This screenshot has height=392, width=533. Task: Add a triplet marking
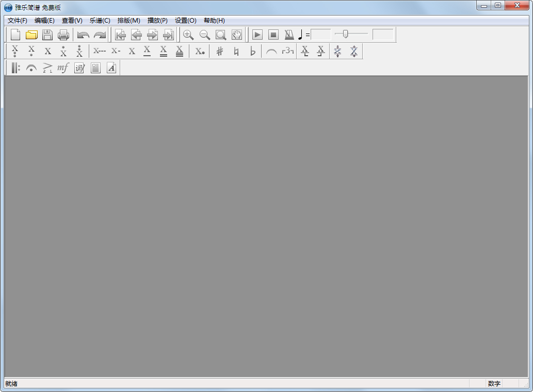(288, 51)
